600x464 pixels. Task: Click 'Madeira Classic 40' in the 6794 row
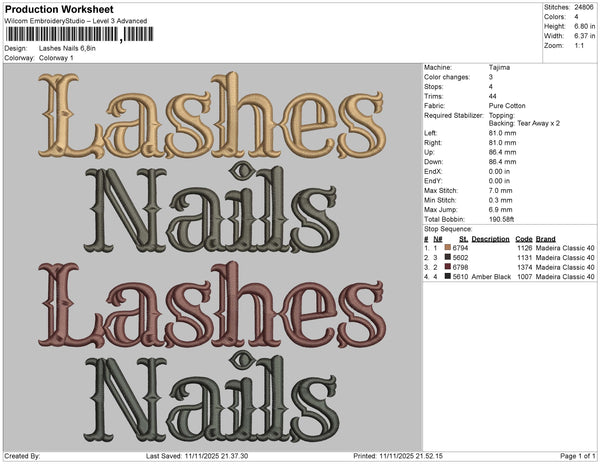(565, 248)
